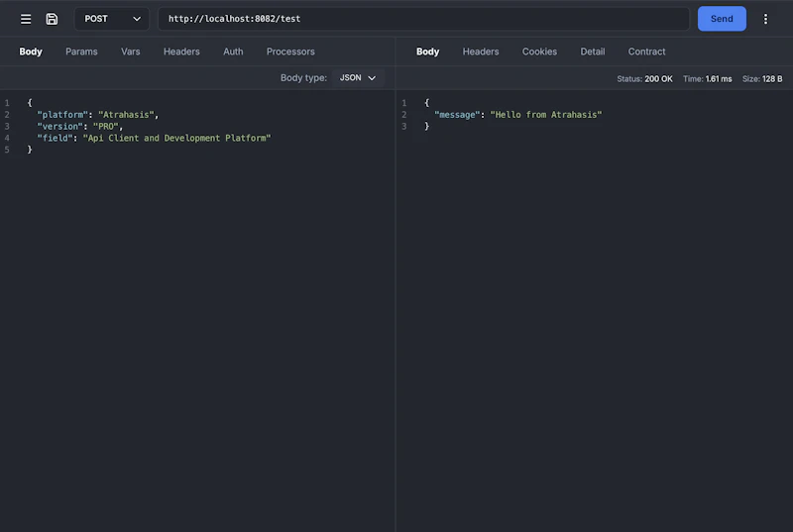Click the URL field with localhost:8082/test
The image size is (793, 532).
(423, 19)
